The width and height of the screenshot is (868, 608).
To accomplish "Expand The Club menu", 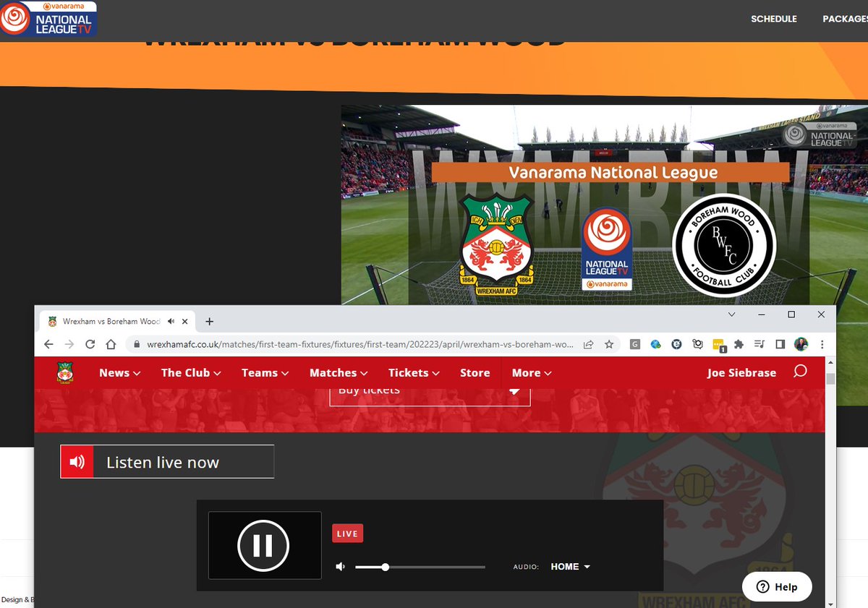I will coord(191,373).
